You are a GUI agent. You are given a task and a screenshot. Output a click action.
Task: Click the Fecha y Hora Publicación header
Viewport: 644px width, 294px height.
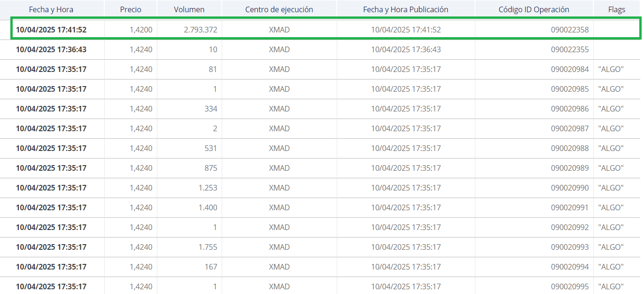(406, 9)
